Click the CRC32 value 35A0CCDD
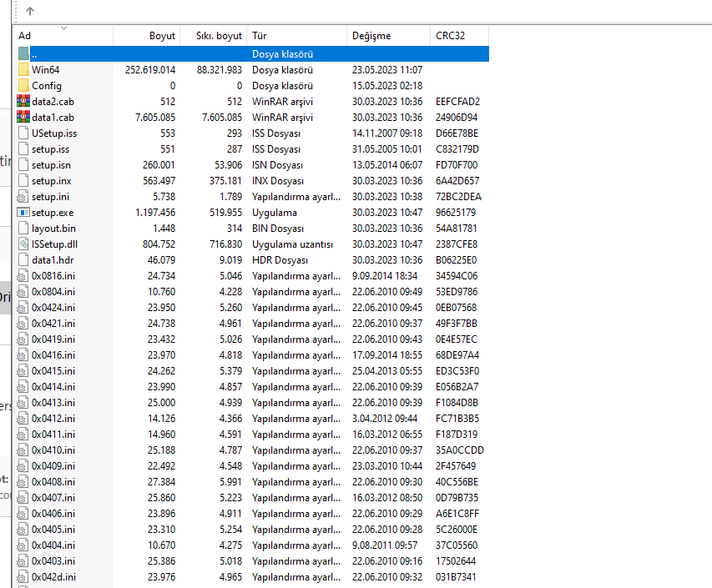Screen dimensions: 712x588 pyautogui.click(x=460, y=450)
